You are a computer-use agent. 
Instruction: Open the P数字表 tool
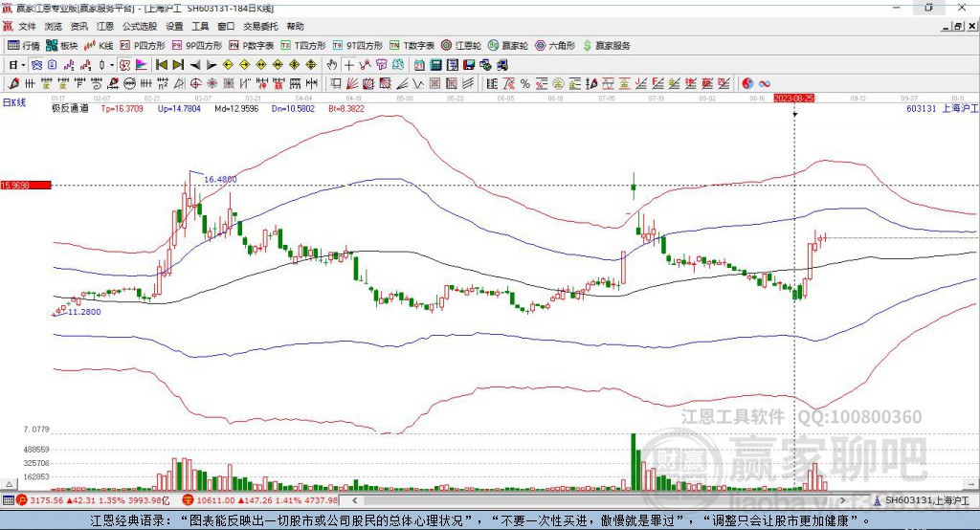pos(252,46)
